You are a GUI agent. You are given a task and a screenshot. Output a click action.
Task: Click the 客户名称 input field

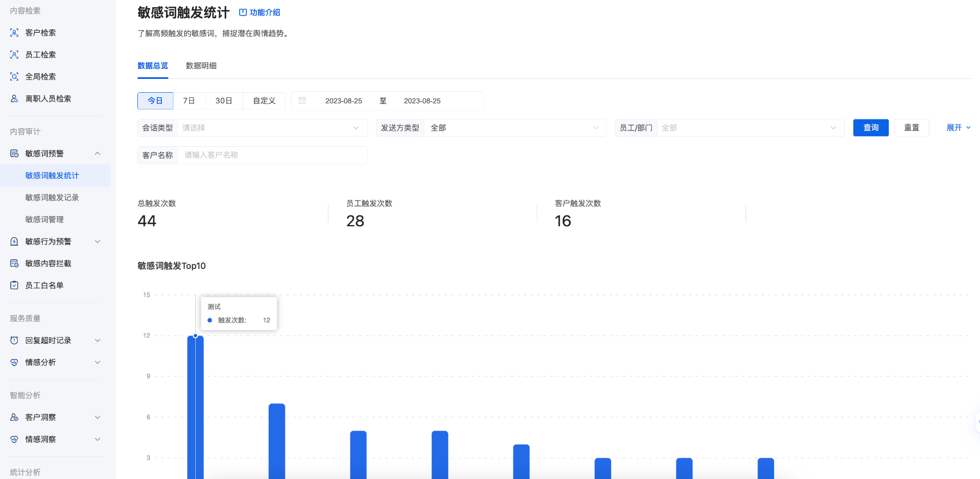point(273,155)
